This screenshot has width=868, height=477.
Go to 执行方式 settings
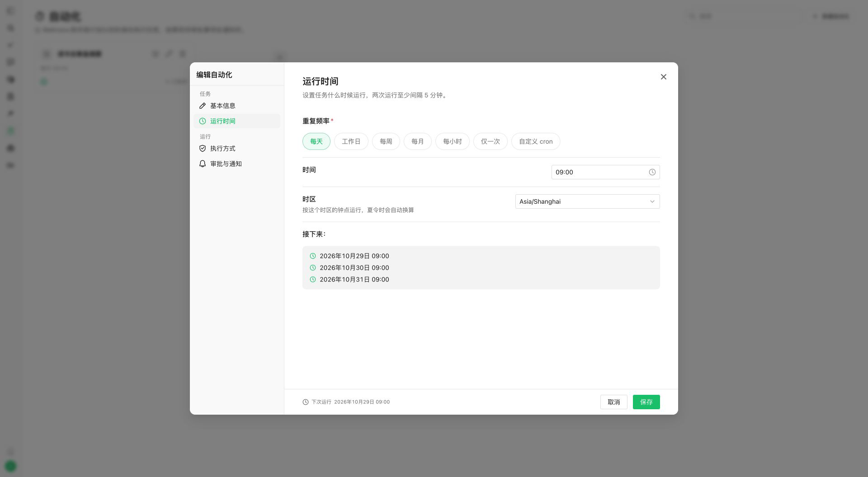237,148
